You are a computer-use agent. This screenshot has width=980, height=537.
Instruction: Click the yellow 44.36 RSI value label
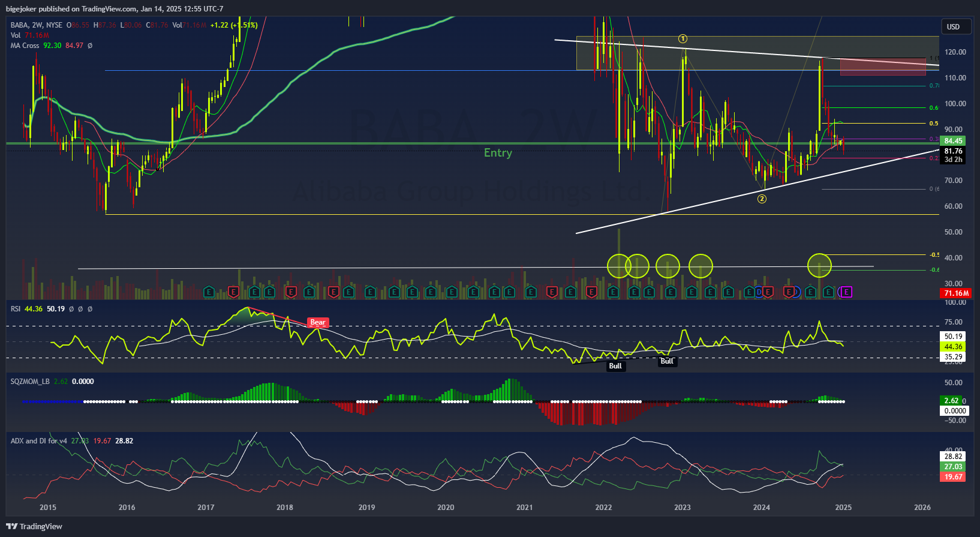click(x=953, y=347)
